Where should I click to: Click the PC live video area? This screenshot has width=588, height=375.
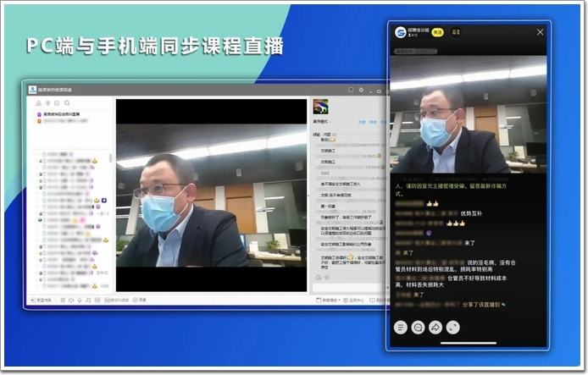(x=211, y=195)
